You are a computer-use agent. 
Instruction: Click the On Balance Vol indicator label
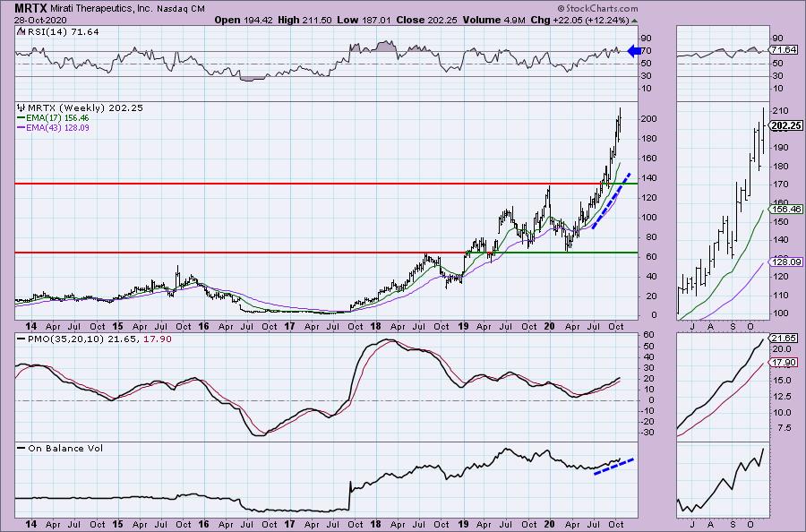point(65,448)
